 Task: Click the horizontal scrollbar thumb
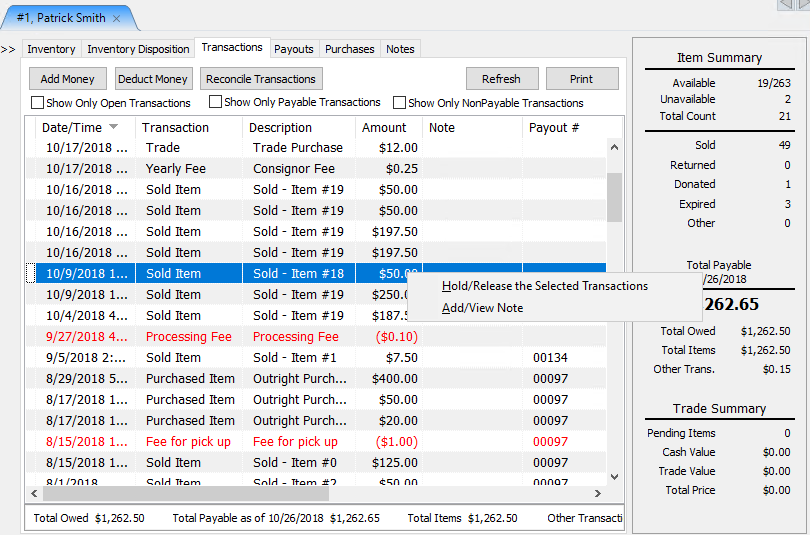tap(186, 493)
